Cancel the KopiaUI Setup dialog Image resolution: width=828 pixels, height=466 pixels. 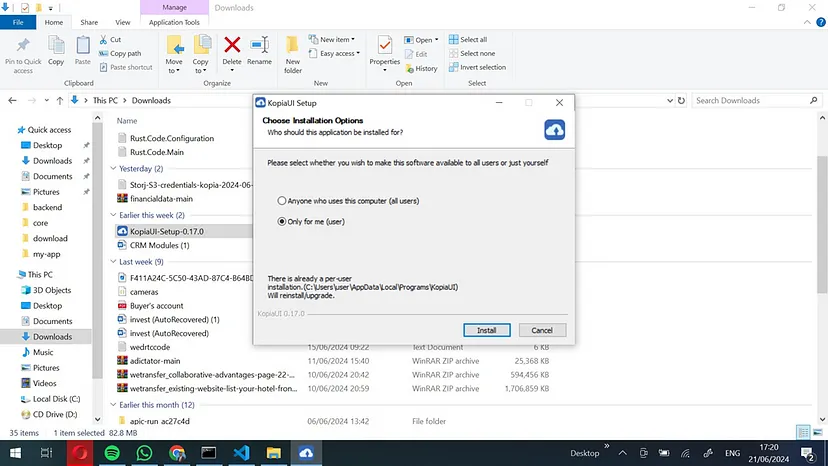(542, 330)
